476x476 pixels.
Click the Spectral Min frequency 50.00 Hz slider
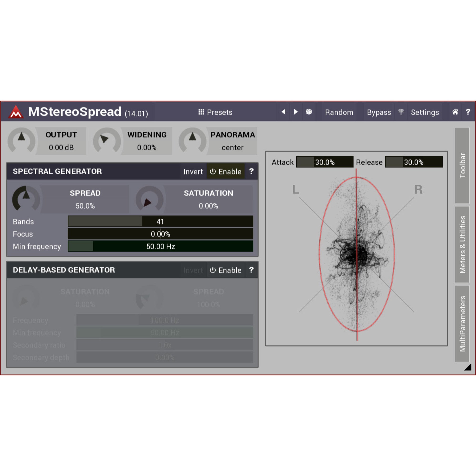point(160,246)
